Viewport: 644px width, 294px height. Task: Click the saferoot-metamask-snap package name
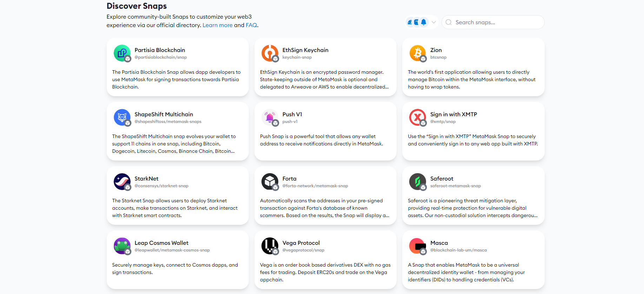click(x=456, y=186)
